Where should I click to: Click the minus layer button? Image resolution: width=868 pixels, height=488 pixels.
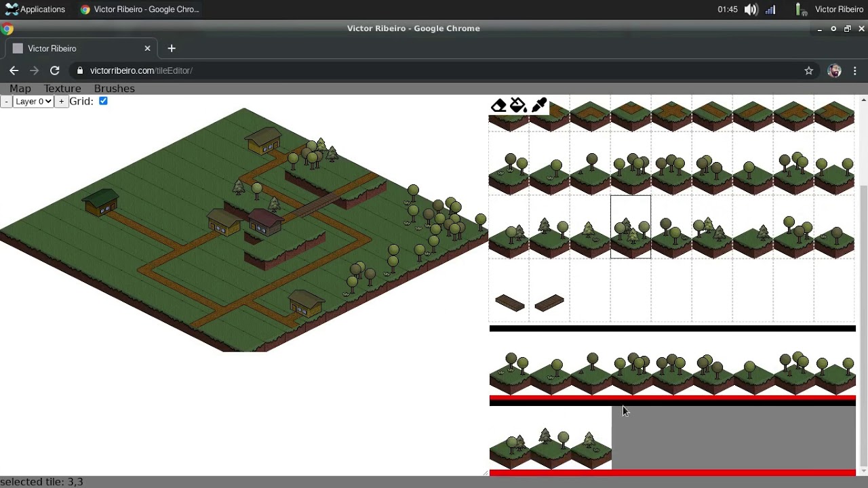click(6, 101)
